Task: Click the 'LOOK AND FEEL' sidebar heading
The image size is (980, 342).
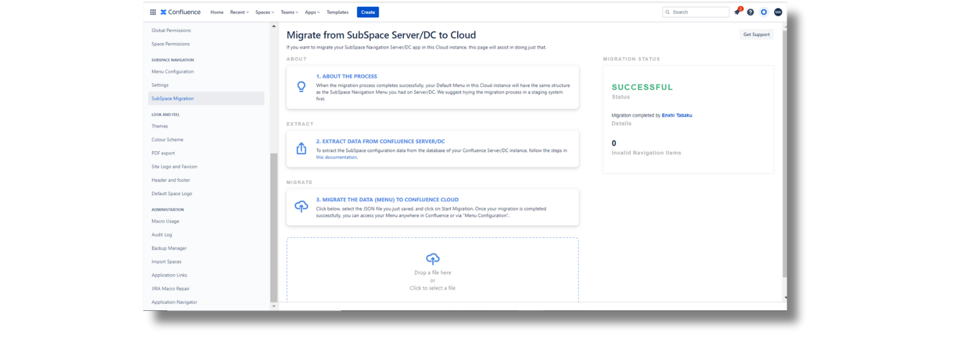Action: click(x=165, y=114)
